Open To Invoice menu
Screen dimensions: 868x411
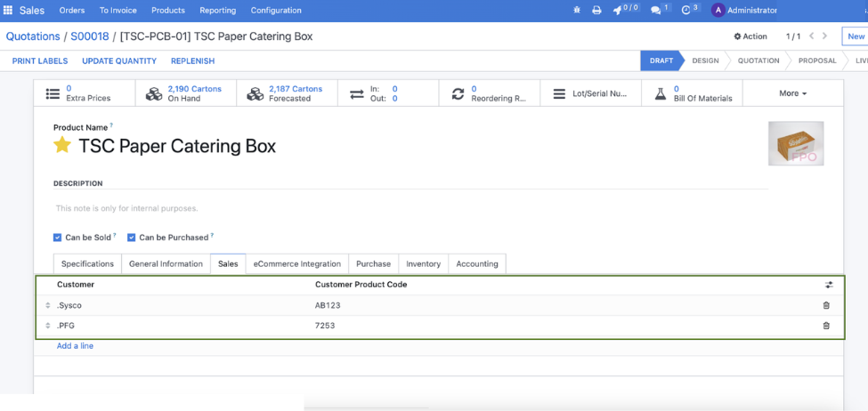click(118, 11)
